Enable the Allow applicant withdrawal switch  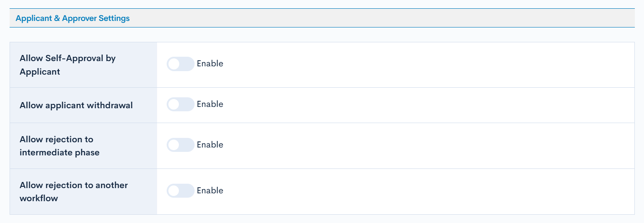click(x=180, y=104)
